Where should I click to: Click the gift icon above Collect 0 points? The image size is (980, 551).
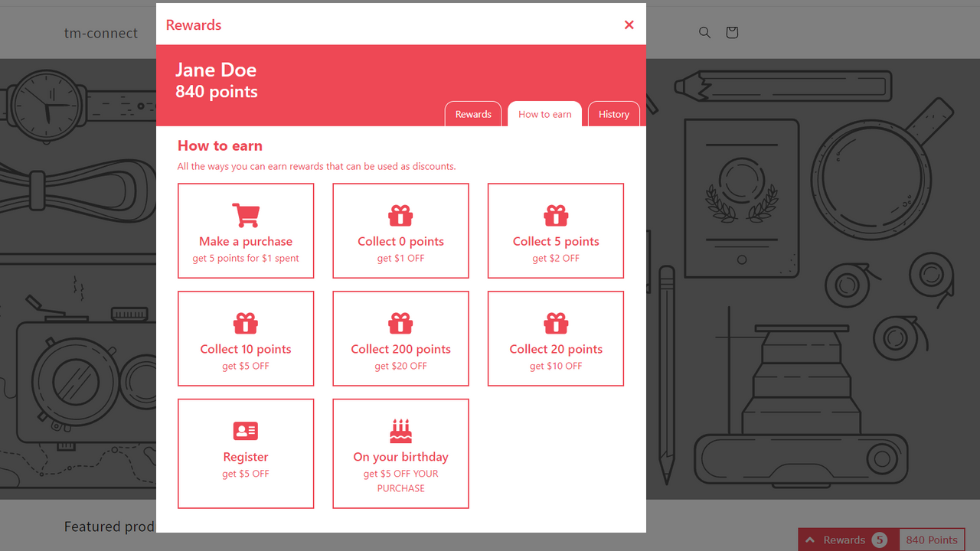point(400,216)
